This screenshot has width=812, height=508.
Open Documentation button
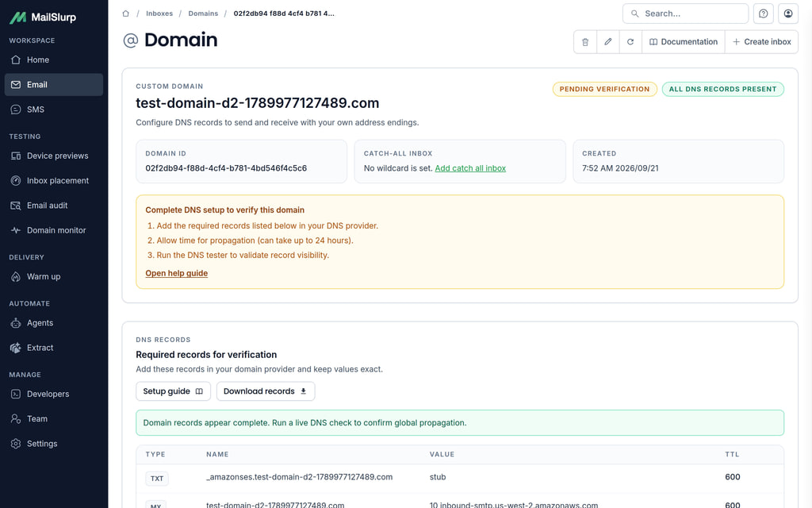[x=683, y=42]
